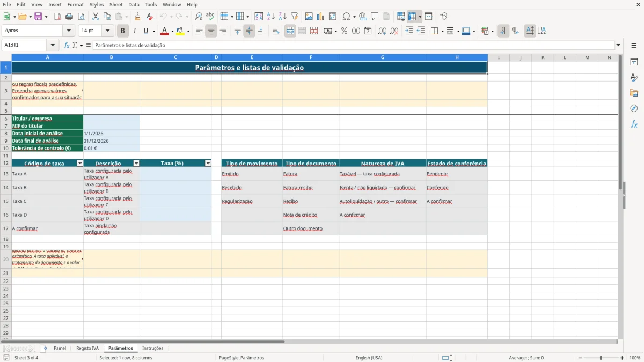This screenshot has height=362, width=644.
Task: Click the Increase Indent icon
Action: pyautogui.click(x=409, y=31)
